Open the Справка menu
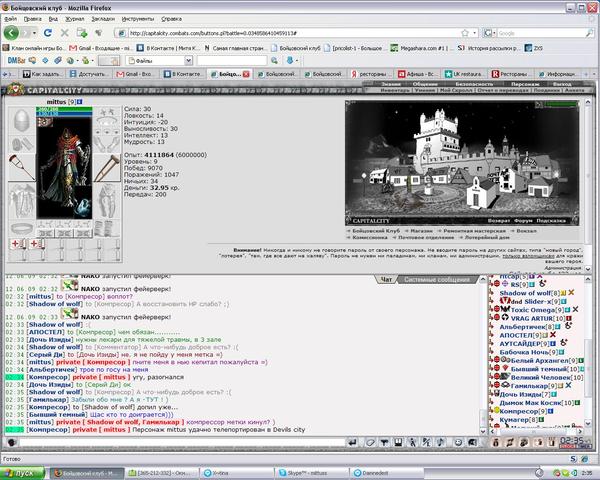This screenshot has width=600, height=480. [171, 19]
